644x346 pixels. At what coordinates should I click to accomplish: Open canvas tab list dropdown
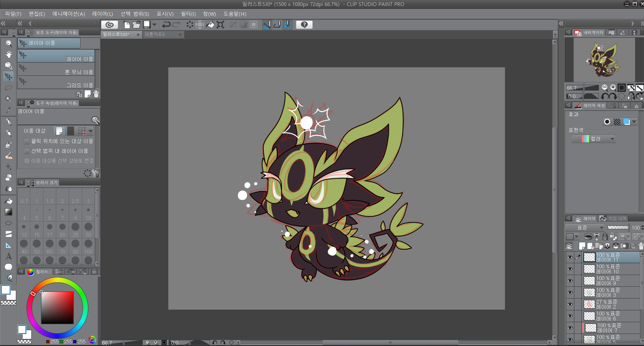click(x=555, y=34)
